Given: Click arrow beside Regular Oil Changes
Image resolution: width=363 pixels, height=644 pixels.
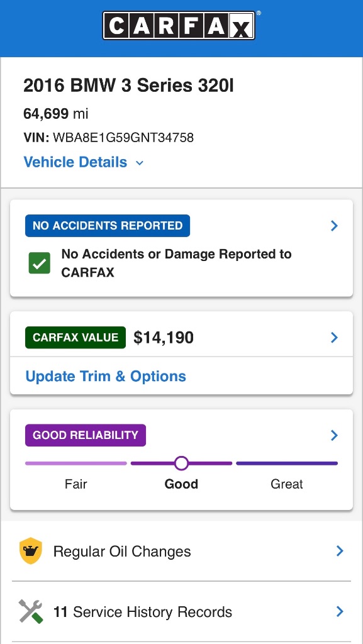Looking at the screenshot, I should (340, 551).
